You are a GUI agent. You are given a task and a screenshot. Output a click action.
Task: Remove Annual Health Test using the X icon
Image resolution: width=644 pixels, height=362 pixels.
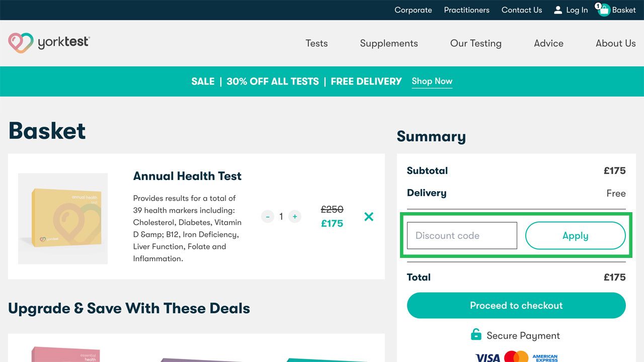368,216
